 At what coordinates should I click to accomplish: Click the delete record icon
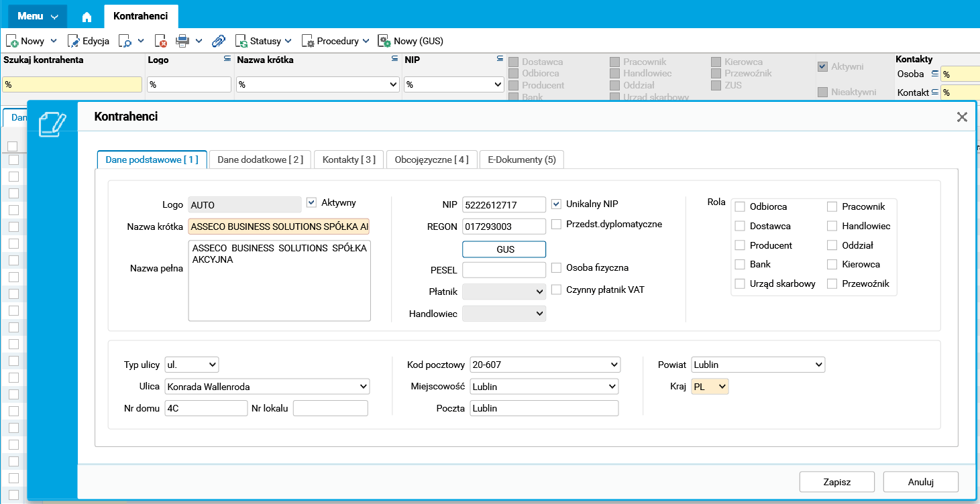pos(161,41)
